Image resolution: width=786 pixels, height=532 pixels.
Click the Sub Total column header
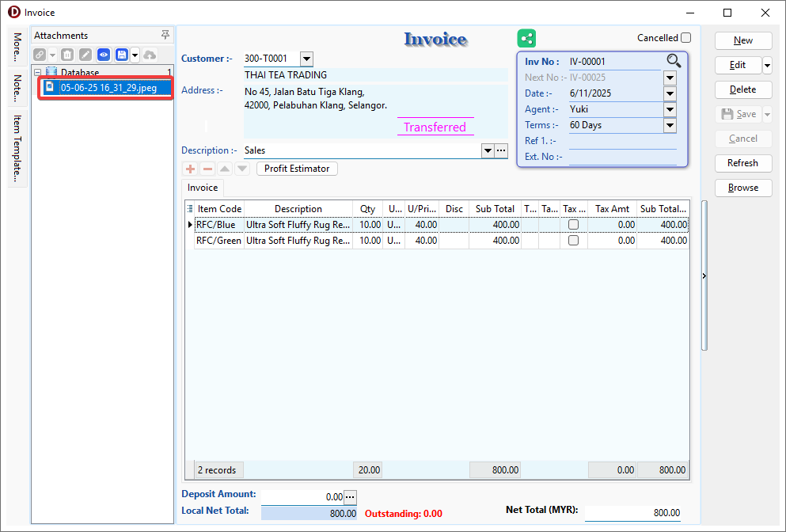click(495, 208)
